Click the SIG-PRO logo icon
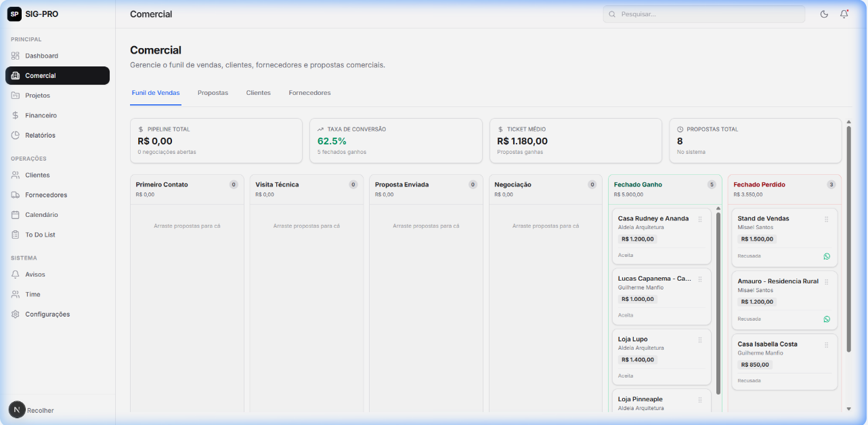This screenshot has height=425, width=868. click(14, 14)
